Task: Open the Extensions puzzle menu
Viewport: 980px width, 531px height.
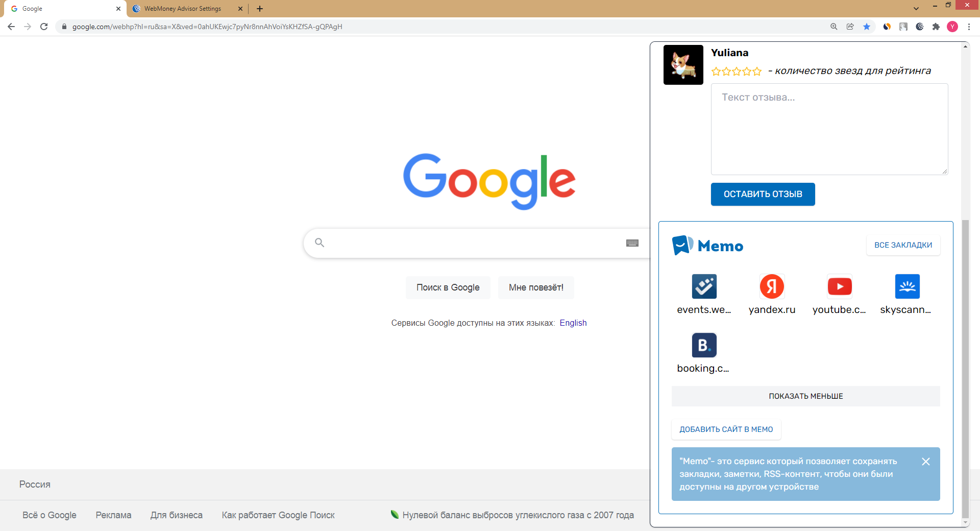Action: click(x=936, y=27)
